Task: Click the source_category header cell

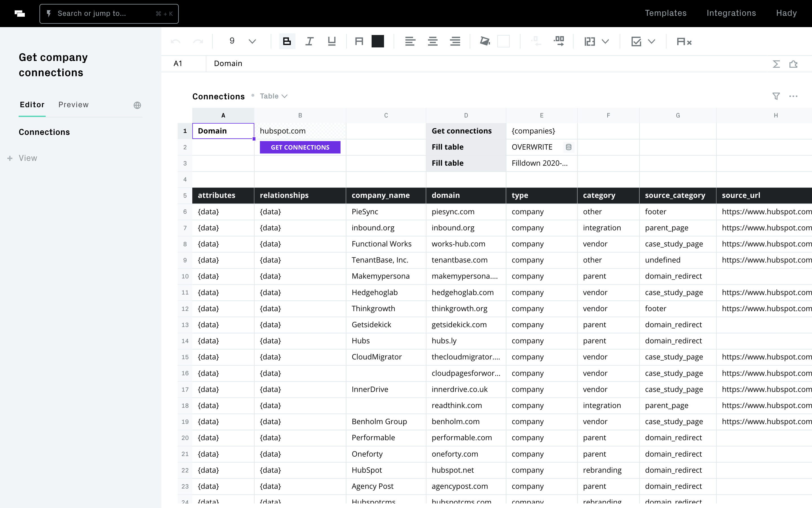Action: click(678, 196)
